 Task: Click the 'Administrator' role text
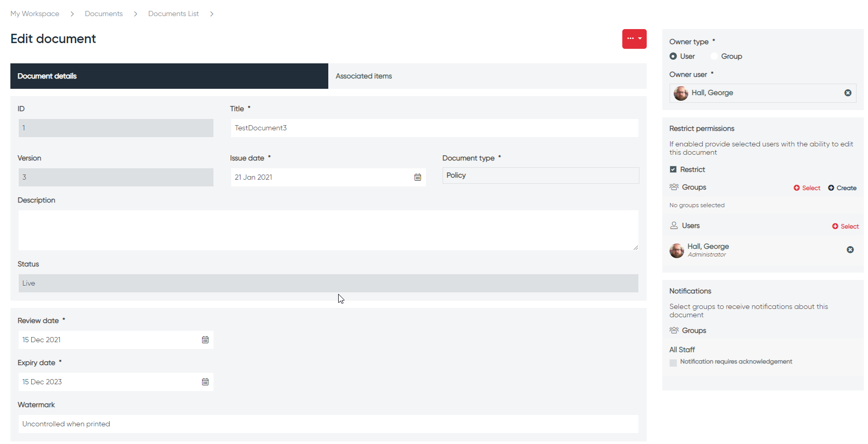coord(707,254)
